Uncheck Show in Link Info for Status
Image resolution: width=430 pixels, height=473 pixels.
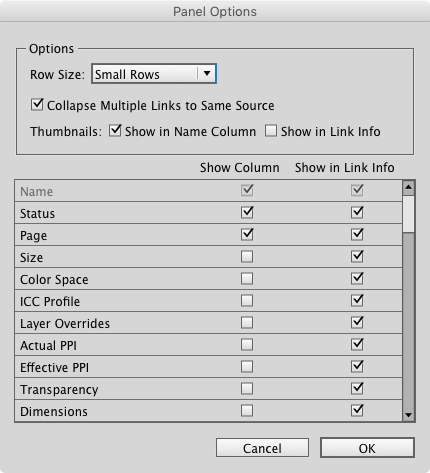pos(357,212)
